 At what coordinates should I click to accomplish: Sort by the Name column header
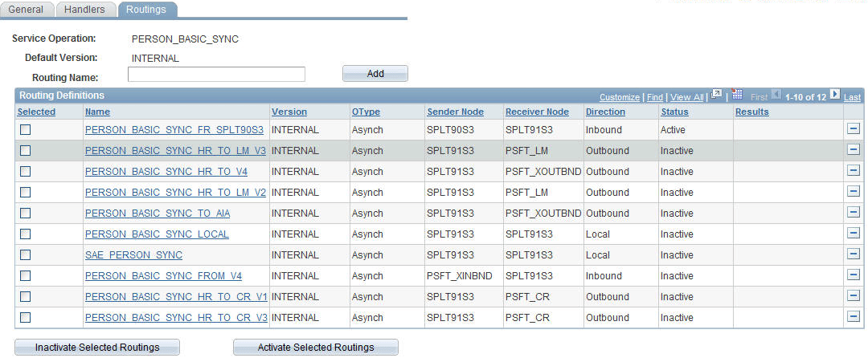click(97, 112)
